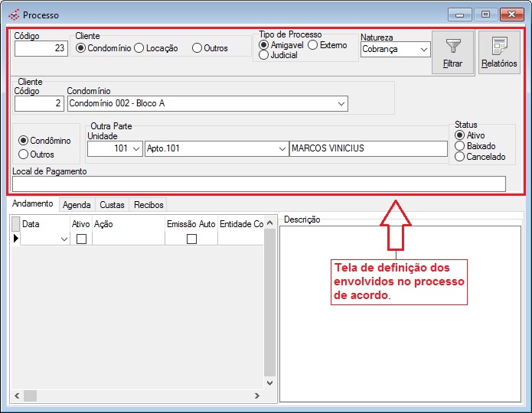
Task: Choose the Judicial process type
Action: [264, 55]
